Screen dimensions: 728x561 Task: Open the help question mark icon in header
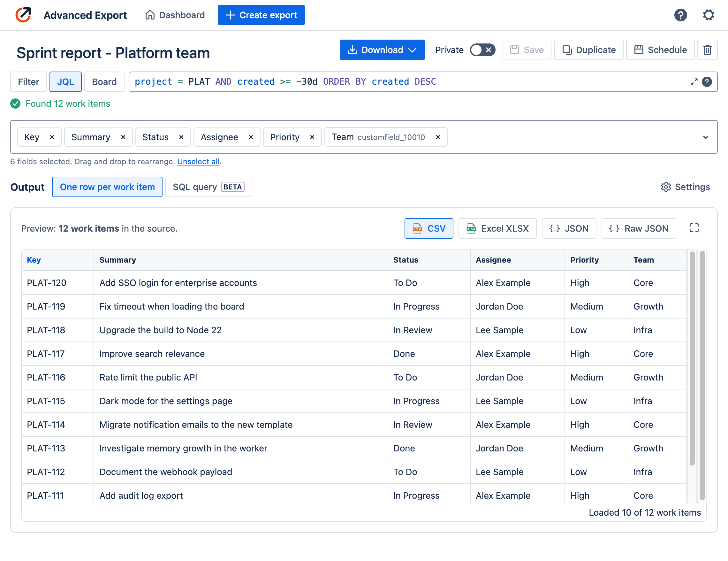(680, 15)
